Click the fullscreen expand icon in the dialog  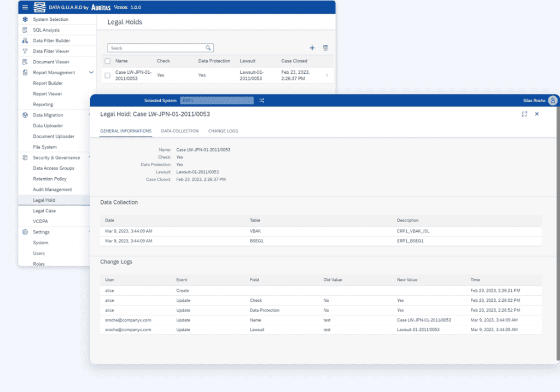(523, 114)
